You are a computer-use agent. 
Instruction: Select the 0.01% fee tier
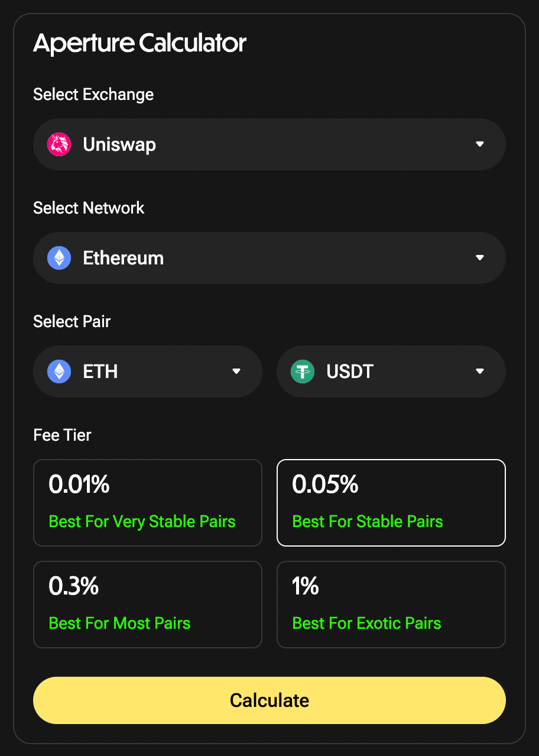click(147, 502)
